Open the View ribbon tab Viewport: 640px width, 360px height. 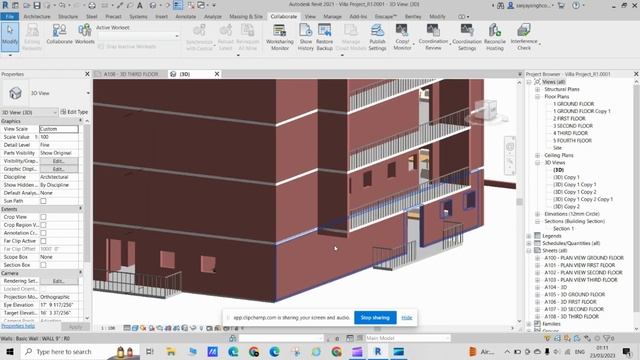[310, 17]
